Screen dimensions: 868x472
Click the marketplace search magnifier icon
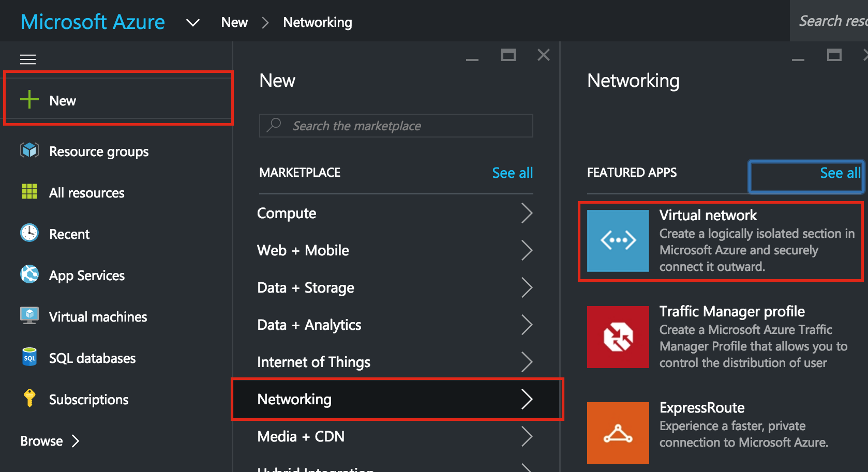[274, 125]
